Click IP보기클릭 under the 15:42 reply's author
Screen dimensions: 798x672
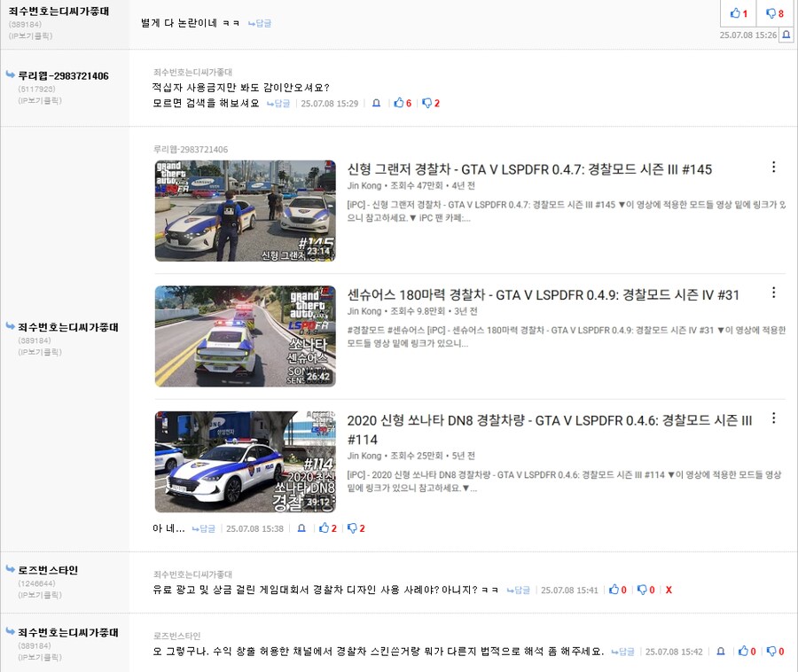[x=40, y=657]
